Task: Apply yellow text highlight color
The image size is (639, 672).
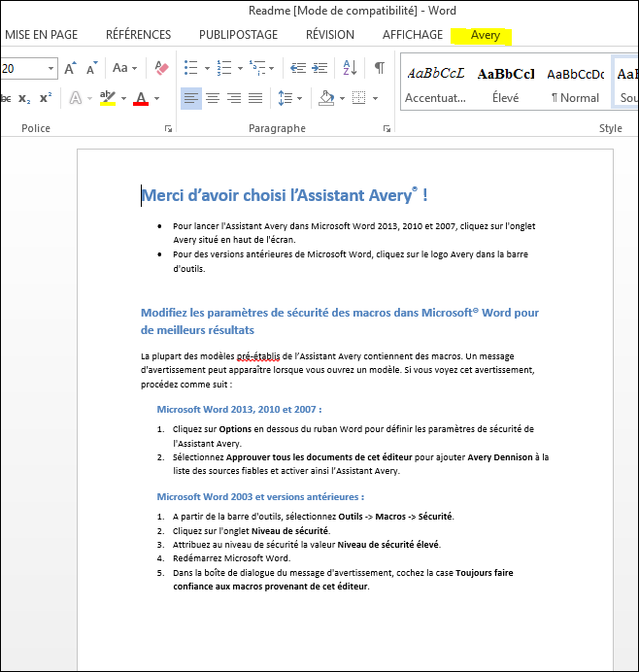Action: point(108,99)
